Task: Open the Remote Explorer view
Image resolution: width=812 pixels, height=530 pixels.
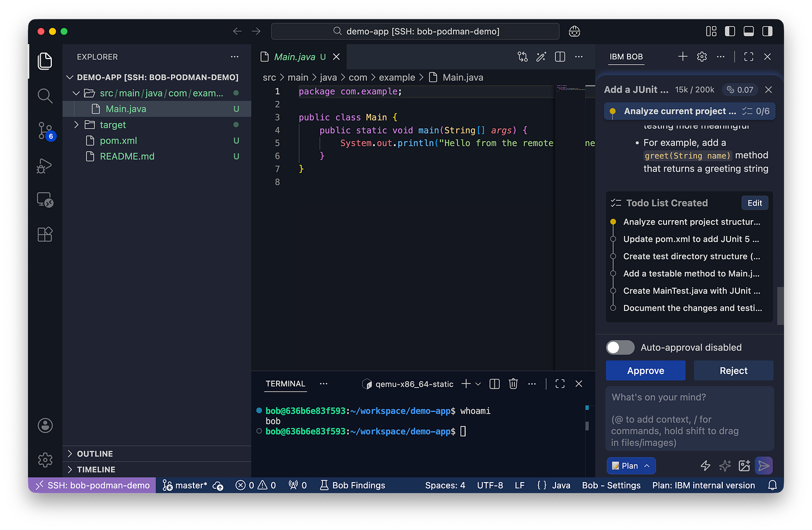Action: pos(45,200)
